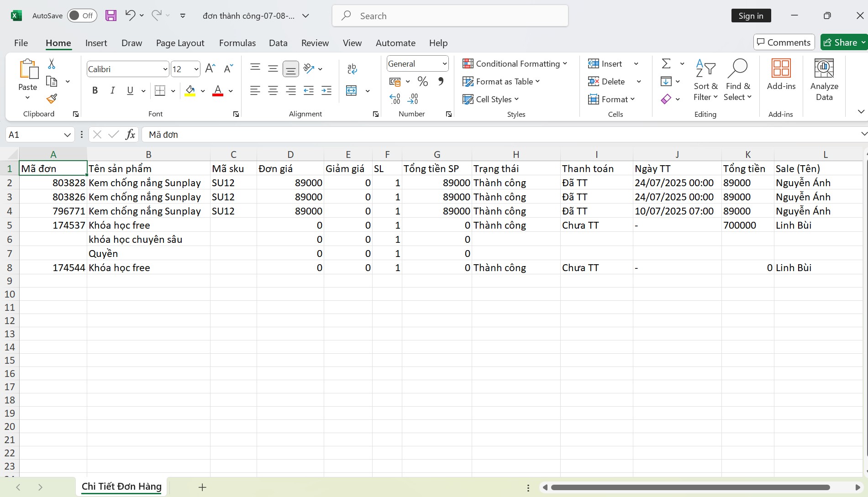Click the Decrease Indent icon
Image resolution: width=868 pixels, height=497 pixels.
(309, 91)
